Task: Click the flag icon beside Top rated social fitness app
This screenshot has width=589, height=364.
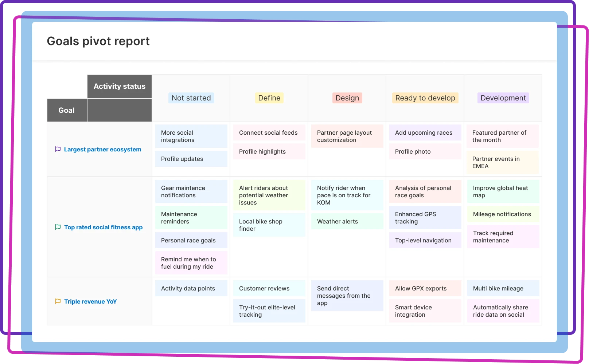Action: tap(58, 227)
